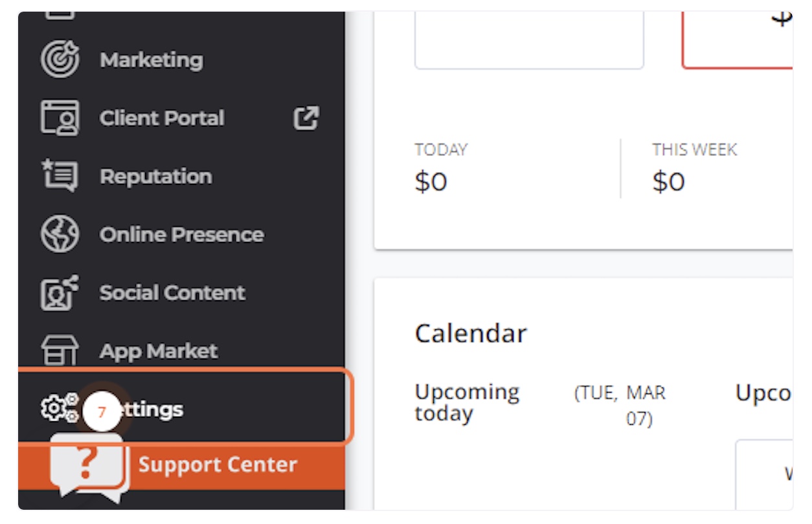Open the Marketing menu item

151,60
